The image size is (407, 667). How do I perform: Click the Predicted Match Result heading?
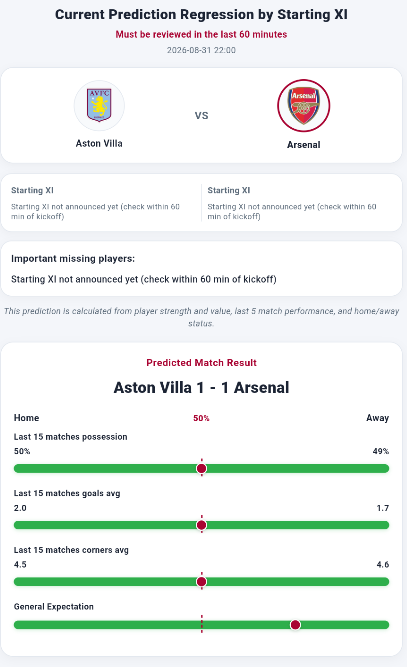[x=202, y=362]
